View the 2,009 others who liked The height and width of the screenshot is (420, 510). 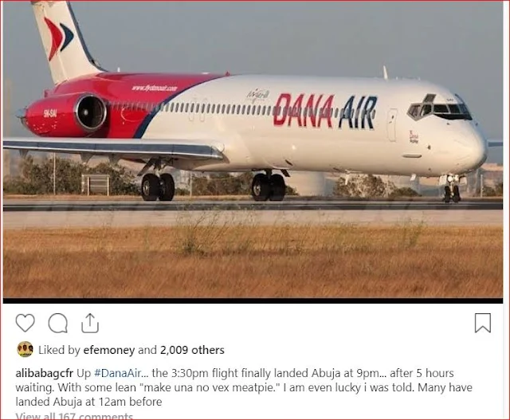pyautogui.click(x=192, y=350)
